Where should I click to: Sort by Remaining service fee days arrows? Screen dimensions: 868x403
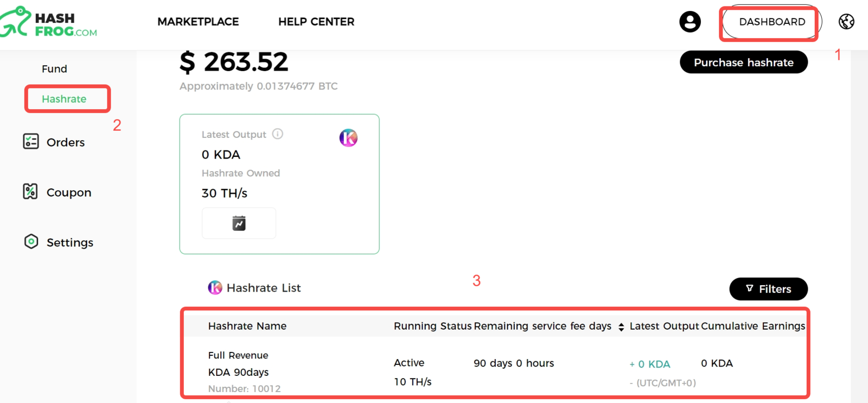coord(621,327)
